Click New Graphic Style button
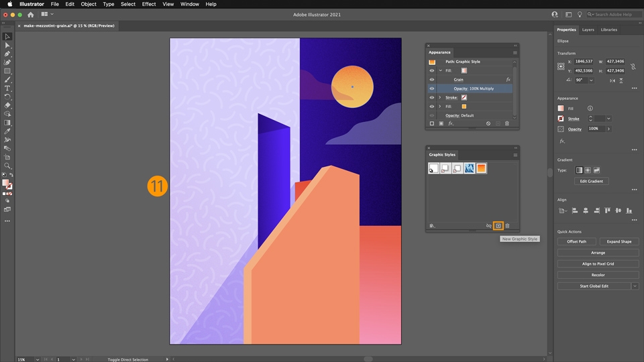The width and height of the screenshot is (644, 362). point(498,226)
